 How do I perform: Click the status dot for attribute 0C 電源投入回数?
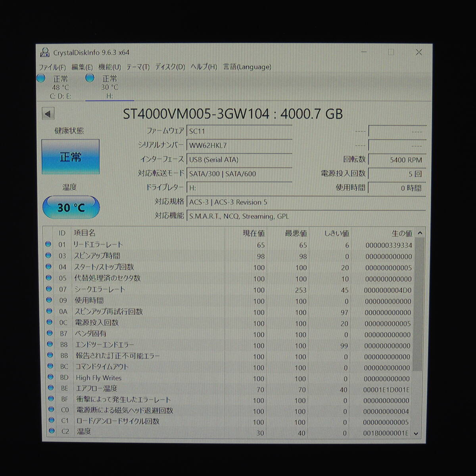click(50, 322)
